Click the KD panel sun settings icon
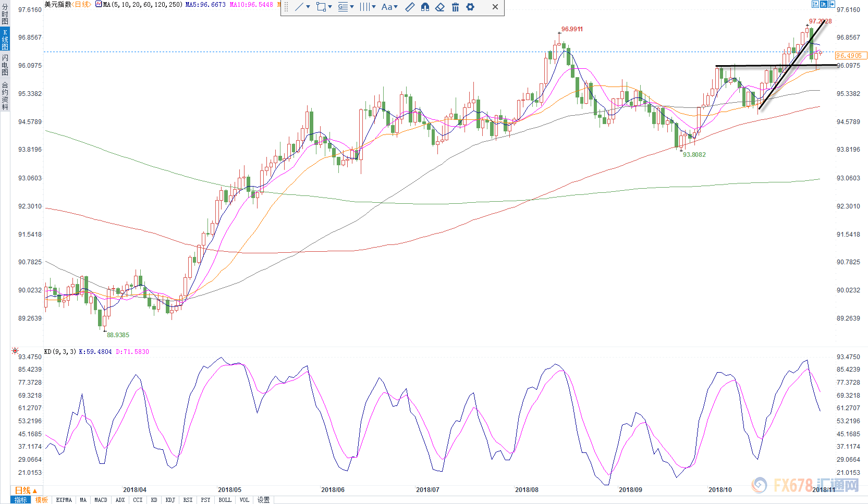The image size is (868, 504). pyautogui.click(x=15, y=351)
